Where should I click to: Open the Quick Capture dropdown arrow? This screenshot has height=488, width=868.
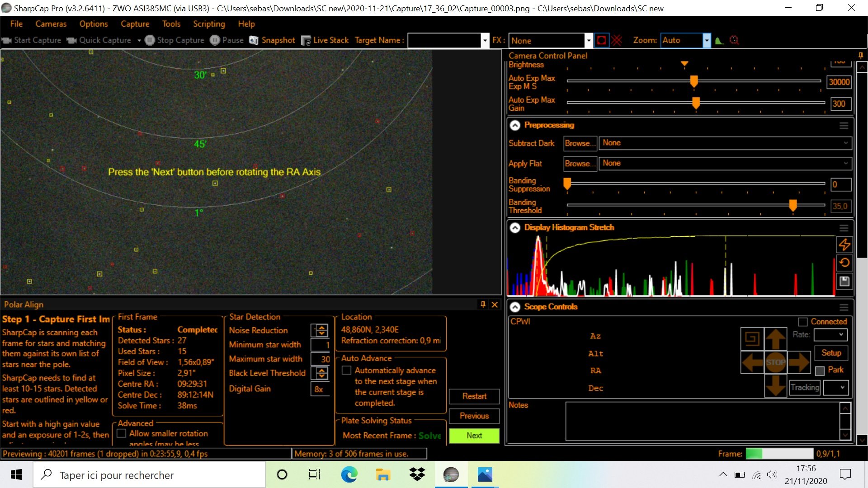click(139, 40)
